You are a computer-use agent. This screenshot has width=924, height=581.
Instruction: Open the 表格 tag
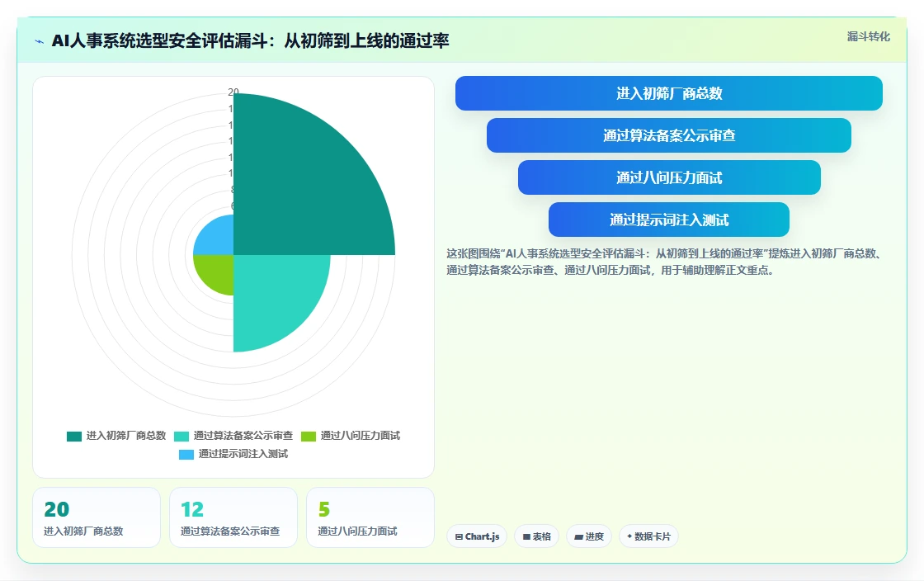pyautogui.click(x=536, y=536)
